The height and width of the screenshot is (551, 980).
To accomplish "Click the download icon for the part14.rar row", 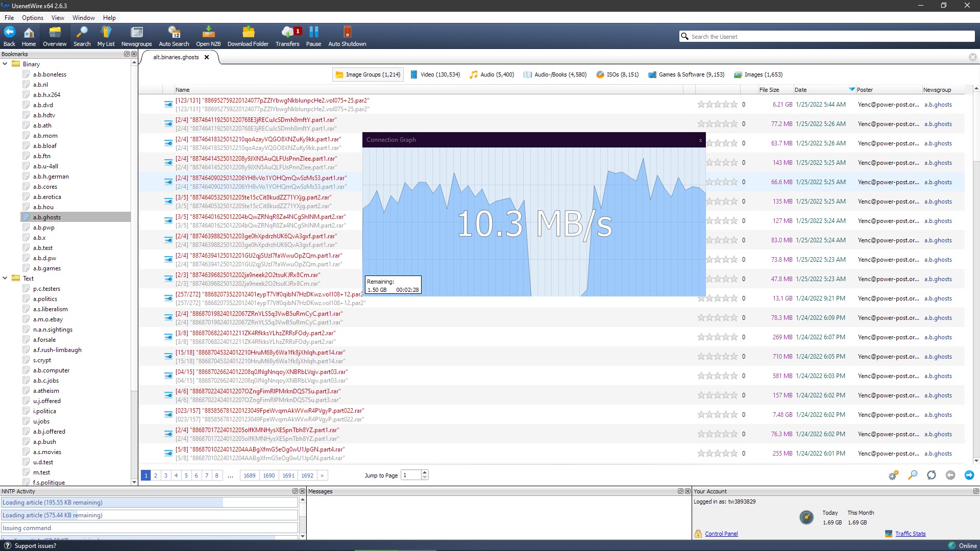I will click(168, 356).
